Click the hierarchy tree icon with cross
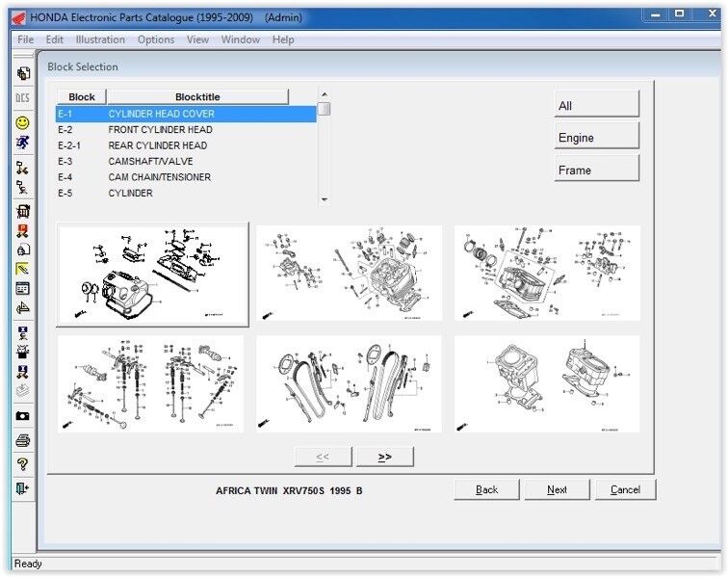This screenshot has height=577, width=728. point(23,187)
